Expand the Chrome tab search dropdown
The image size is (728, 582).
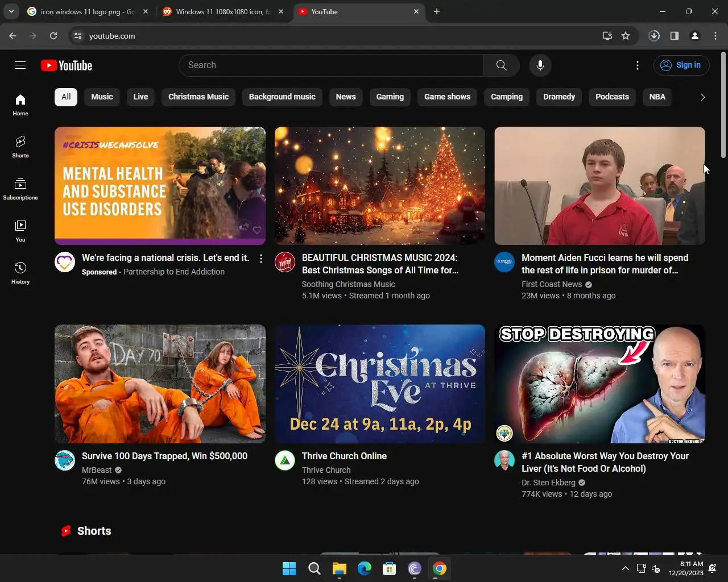click(11, 11)
